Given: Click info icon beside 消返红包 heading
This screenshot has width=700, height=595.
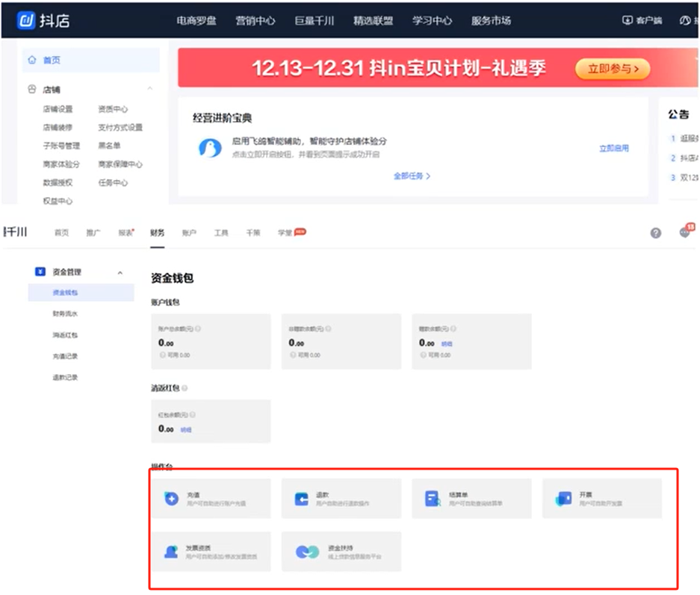Looking at the screenshot, I should (185, 388).
